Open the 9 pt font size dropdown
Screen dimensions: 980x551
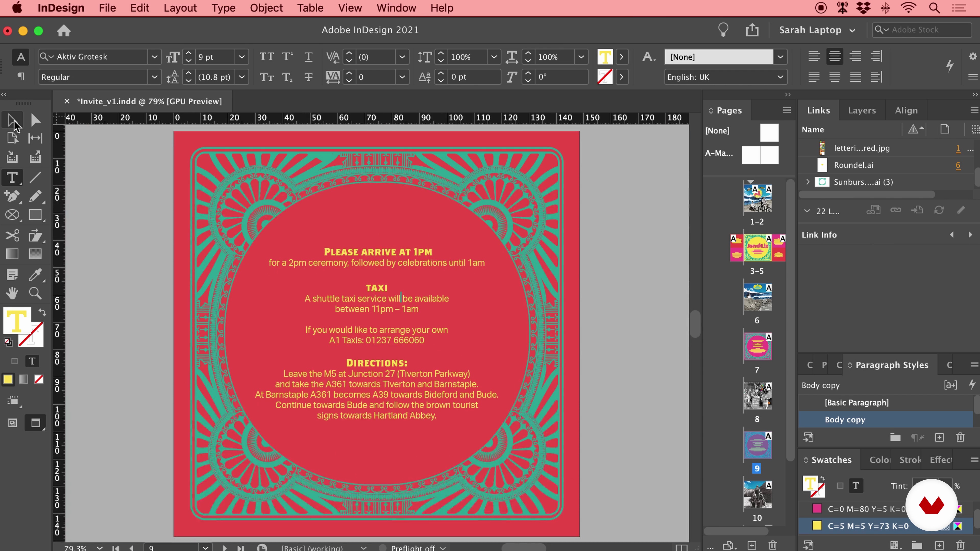pyautogui.click(x=242, y=57)
